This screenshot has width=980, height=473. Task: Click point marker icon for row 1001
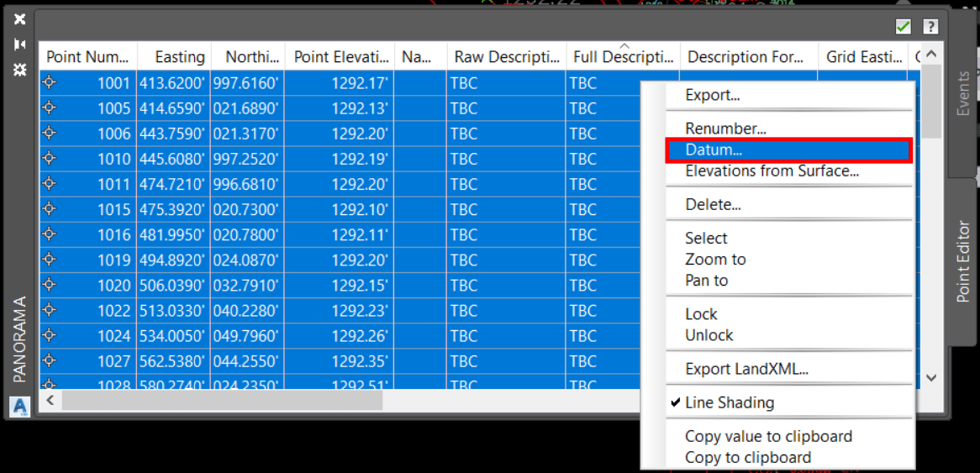pos(50,83)
